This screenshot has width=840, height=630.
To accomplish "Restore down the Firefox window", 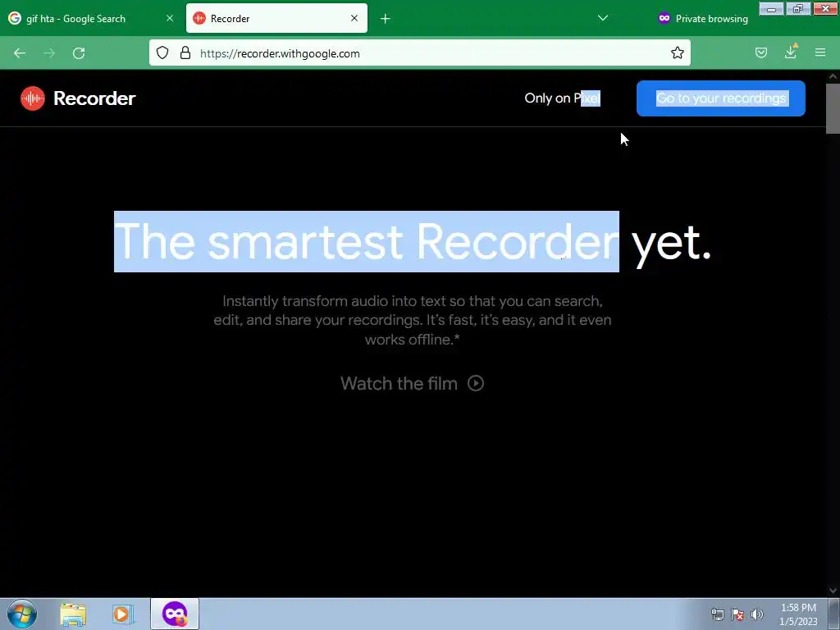I will 798,9.
